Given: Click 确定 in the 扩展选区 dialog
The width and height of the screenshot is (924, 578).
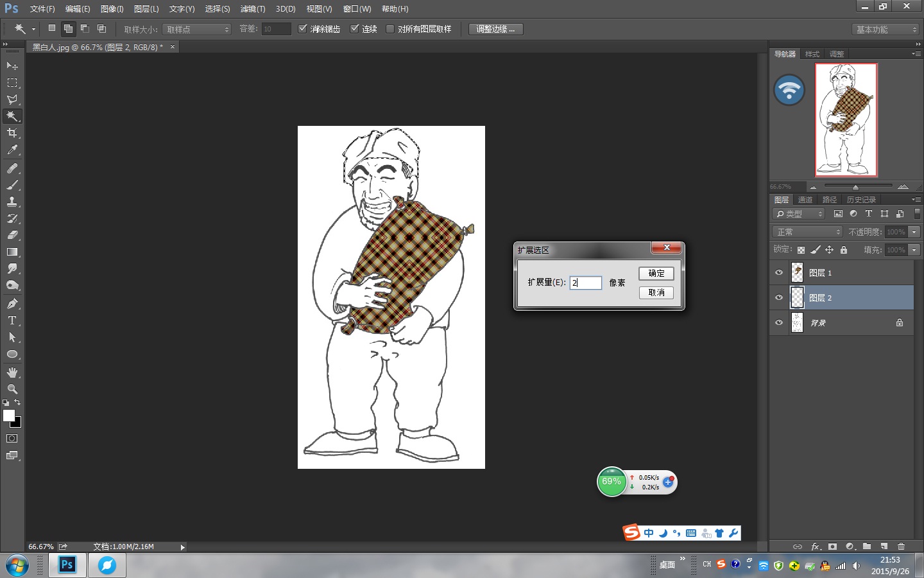Looking at the screenshot, I should click(x=656, y=274).
